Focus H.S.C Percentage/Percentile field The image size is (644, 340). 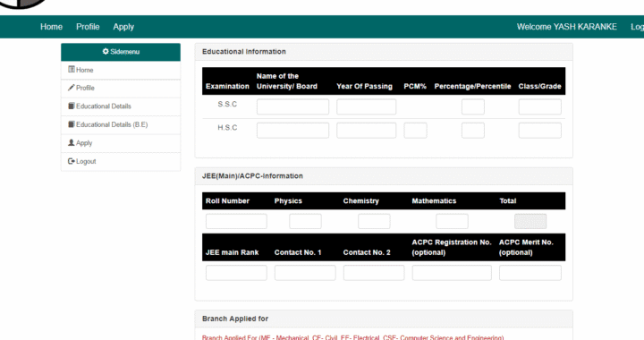pos(473,130)
